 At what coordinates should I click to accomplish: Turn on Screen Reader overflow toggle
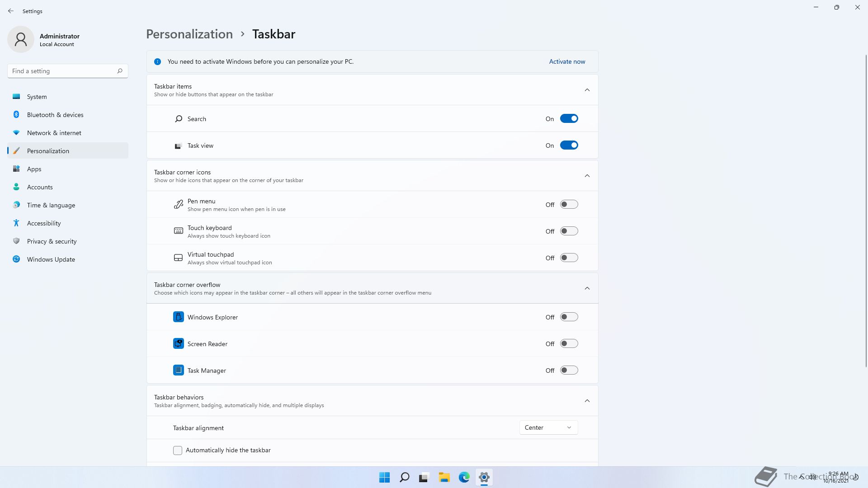click(x=569, y=344)
